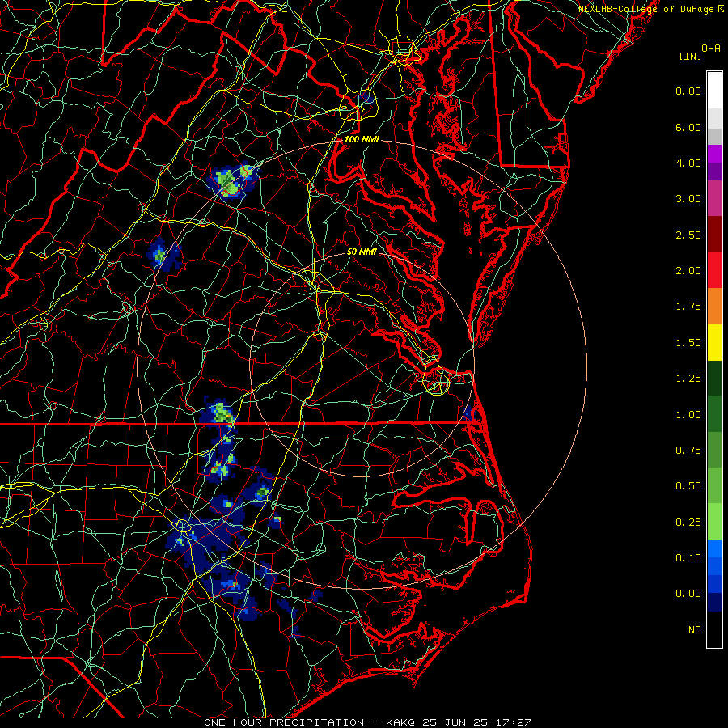Pick the yellow swatch beside 1.50
This screenshot has width=728, height=728.
coord(714,342)
